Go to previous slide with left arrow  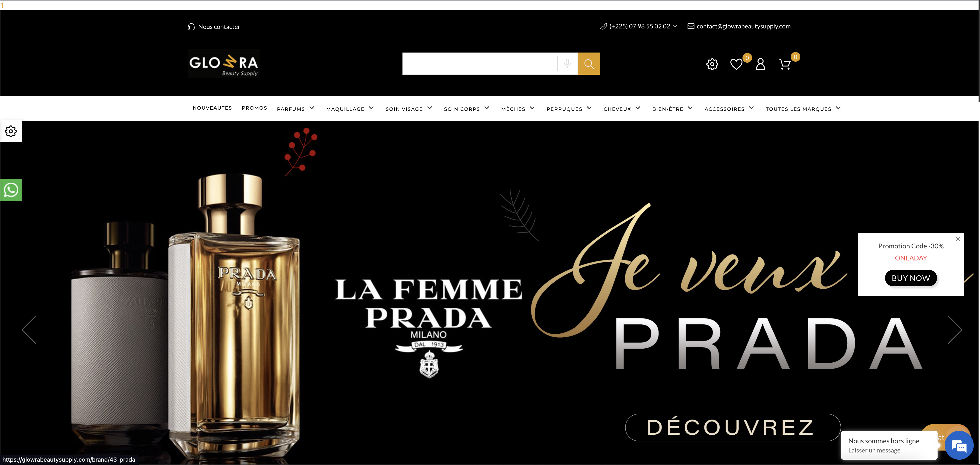pyautogui.click(x=29, y=330)
